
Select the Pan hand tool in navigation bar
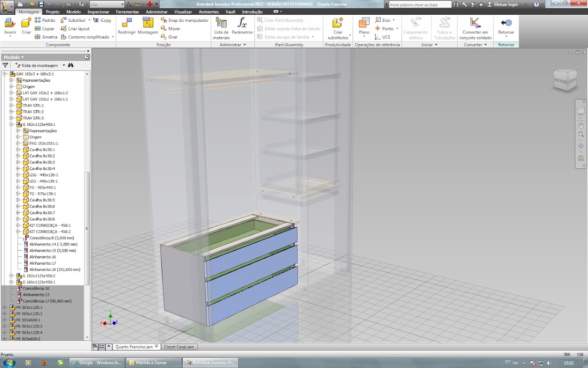(x=581, y=125)
